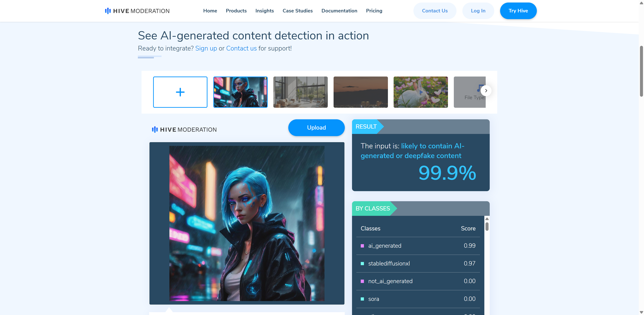Click the classes panel scroll-up arrow

pyautogui.click(x=487, y=219)
